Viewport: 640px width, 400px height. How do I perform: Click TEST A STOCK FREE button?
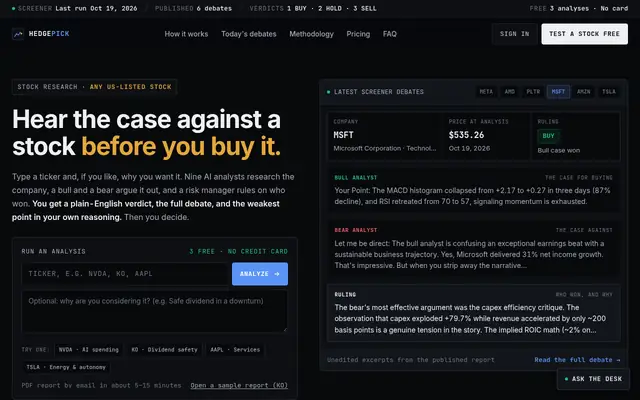[584, 34]
